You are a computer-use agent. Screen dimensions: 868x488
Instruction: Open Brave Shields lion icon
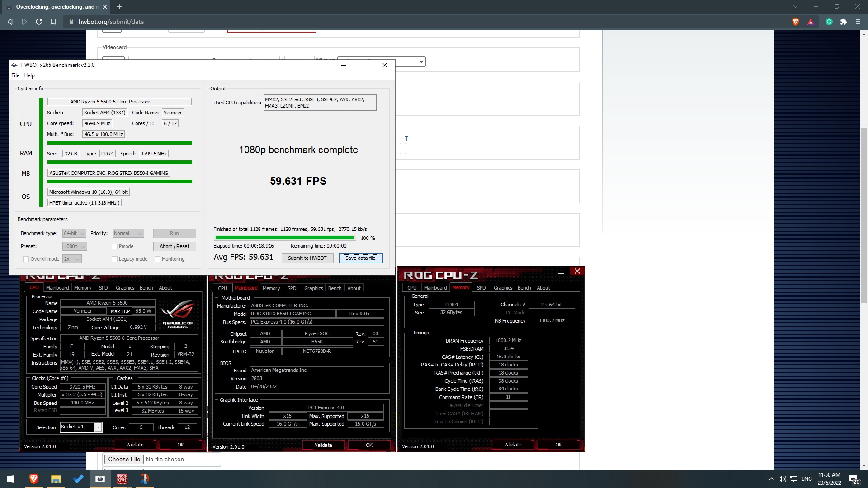[x=796, y=22]
